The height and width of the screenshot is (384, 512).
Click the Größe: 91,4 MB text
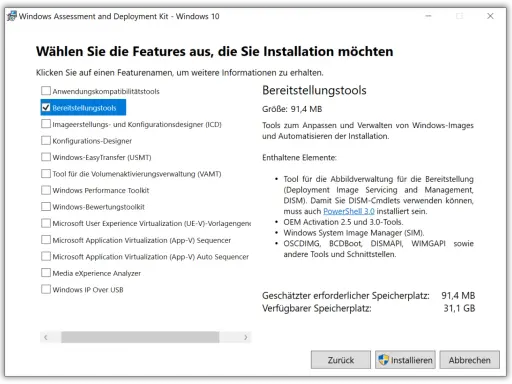[292, 109]
